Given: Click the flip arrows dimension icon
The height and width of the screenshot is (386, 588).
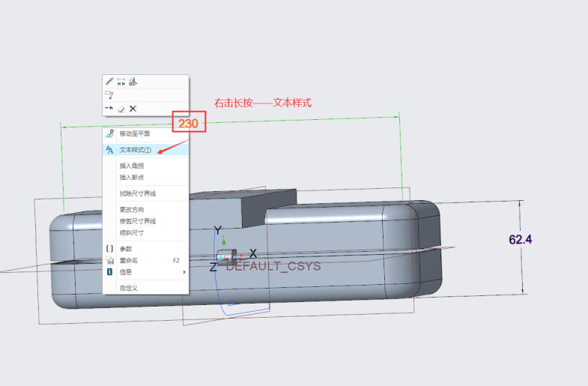Looking at the screenshot, I should (x=121, y=82).
